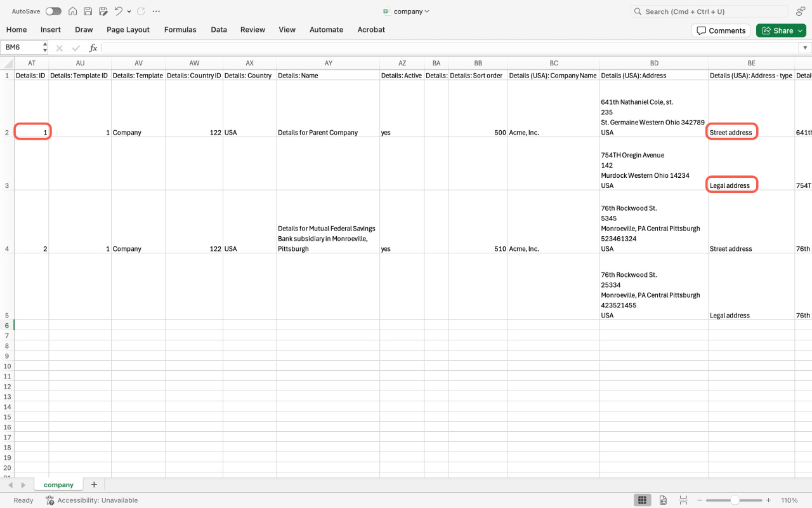Click the Comments button

pyautogui.click(x=721, y=30)
